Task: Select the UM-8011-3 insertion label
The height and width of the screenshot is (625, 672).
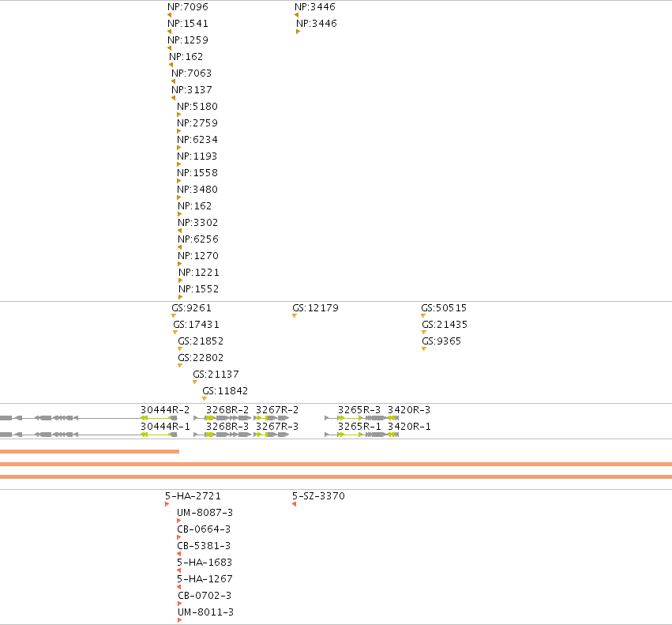Action: 206,612
